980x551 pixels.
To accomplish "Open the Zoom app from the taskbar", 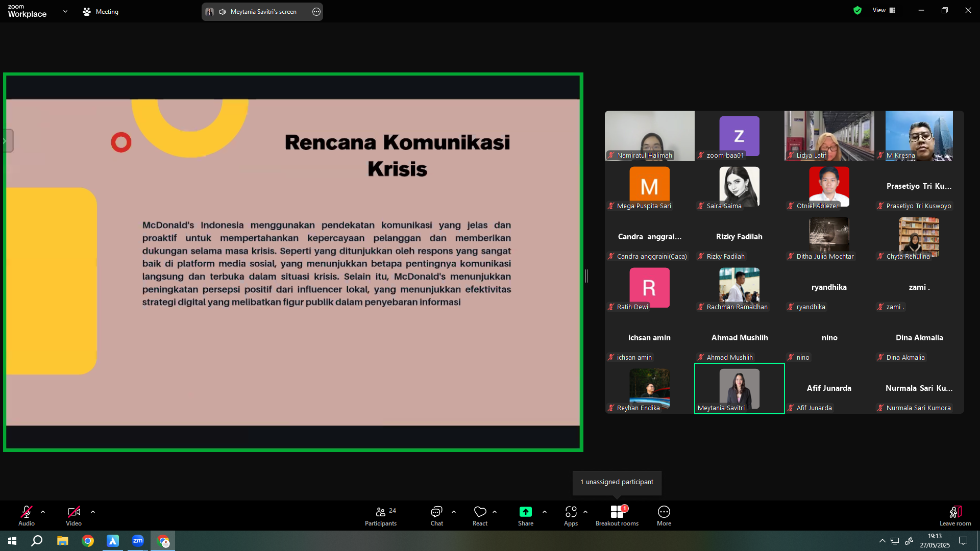I will (x=138, y=541).
